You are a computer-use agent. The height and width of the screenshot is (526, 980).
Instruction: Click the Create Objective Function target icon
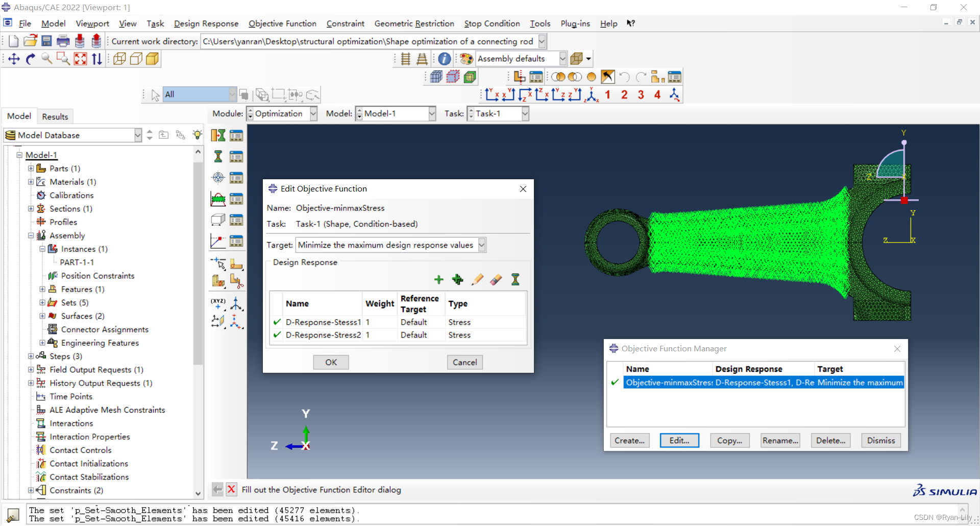tap(218, 178)
